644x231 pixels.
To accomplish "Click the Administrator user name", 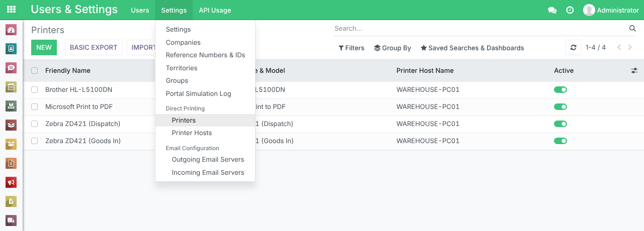I will pos(618,10).
